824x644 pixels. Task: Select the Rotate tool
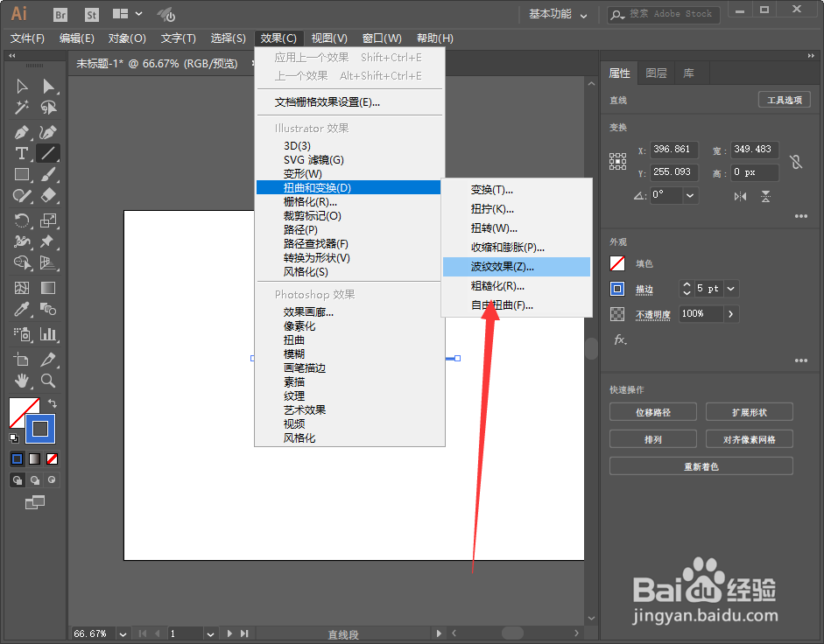click(x=22, y=220)
